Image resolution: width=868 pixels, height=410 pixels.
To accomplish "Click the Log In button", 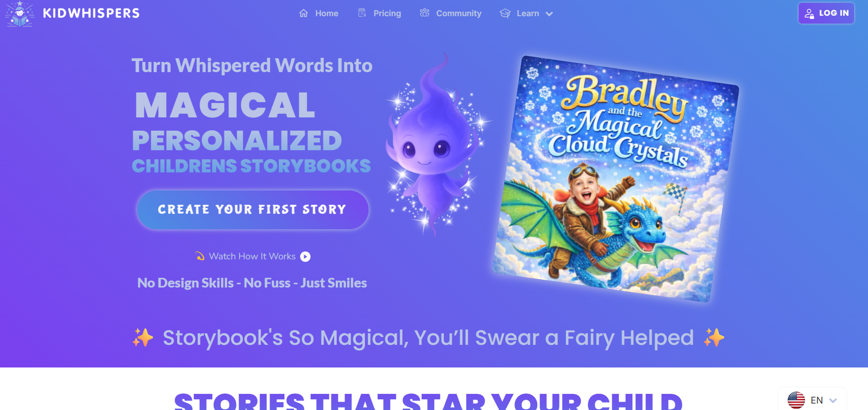I will coord(826,13).
